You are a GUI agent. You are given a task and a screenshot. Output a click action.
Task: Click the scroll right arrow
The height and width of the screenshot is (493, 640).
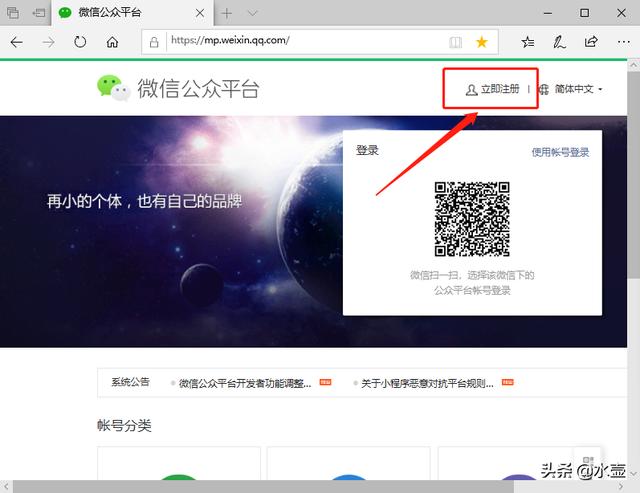[621, 486]
